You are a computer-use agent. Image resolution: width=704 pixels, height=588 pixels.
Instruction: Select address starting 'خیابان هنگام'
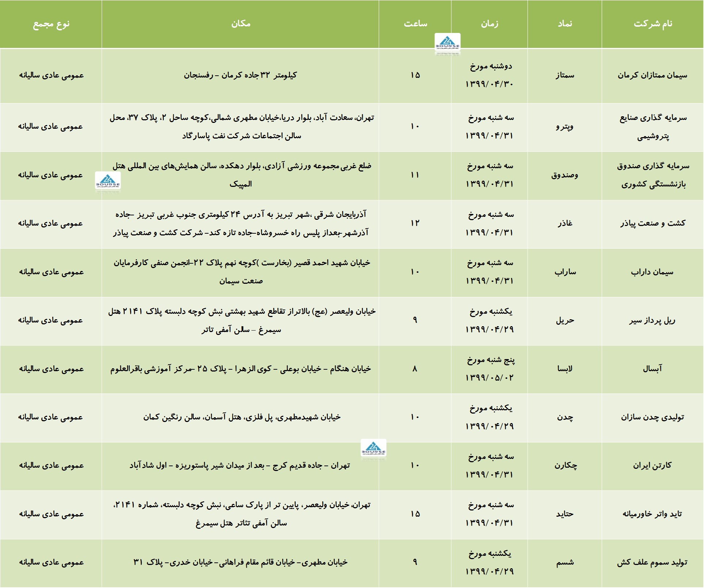241,369
